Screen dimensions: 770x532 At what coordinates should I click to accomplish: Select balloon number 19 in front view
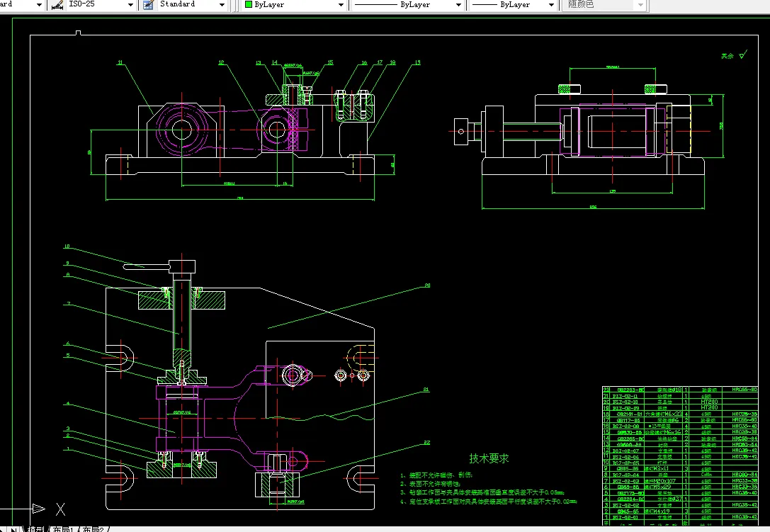click(x=417, y=62)
